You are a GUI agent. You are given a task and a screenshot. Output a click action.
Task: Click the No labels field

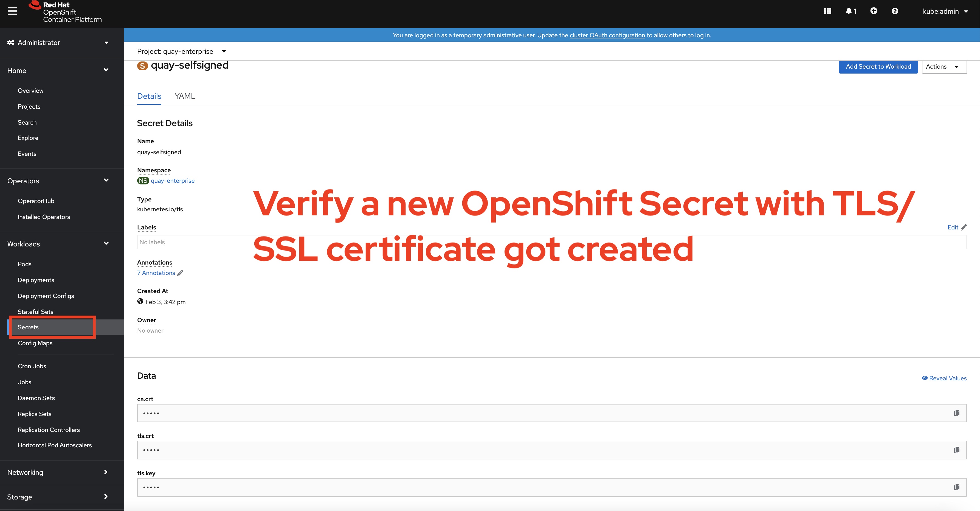tap(552, 242)
